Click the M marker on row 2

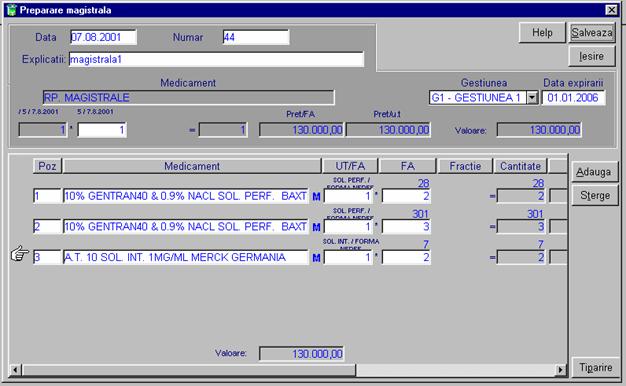pyautogui.click(x=316, y=227)
